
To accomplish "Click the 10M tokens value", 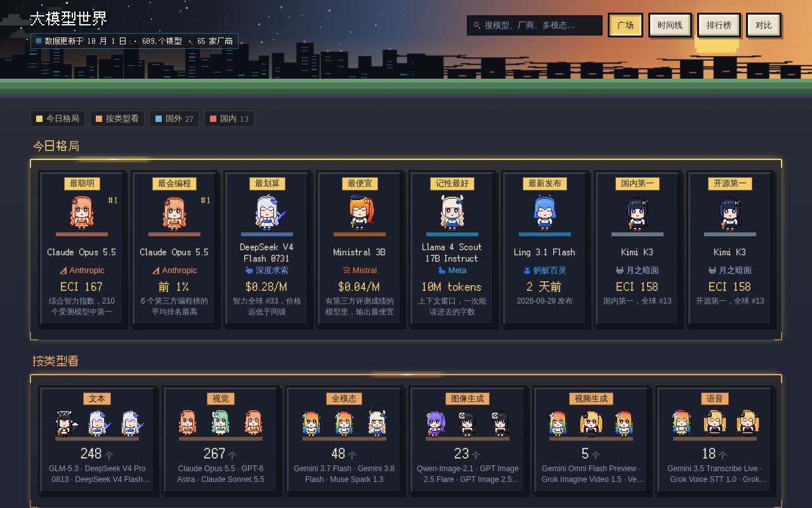I will [x=452, y=287].
